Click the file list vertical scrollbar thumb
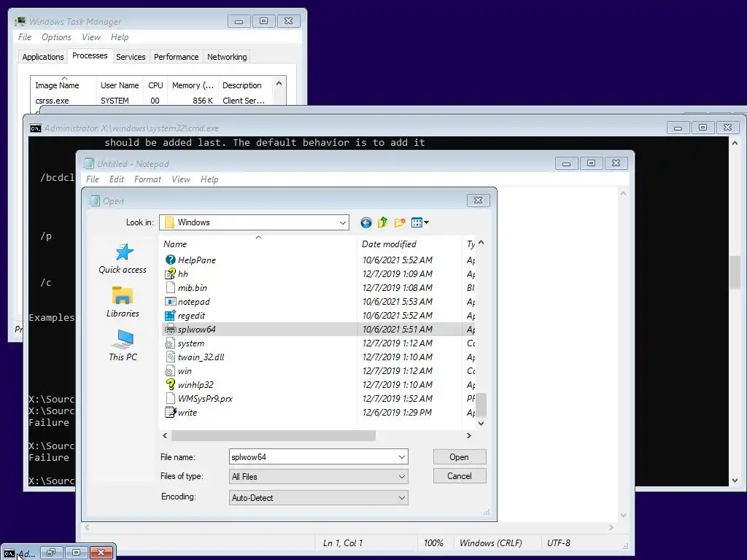Screen dimensions: 747x560 tap(481, 405)
